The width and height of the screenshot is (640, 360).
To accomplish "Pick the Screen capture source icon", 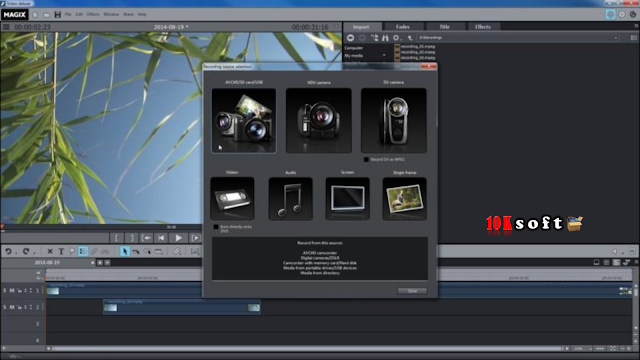I will click(347, 199).
